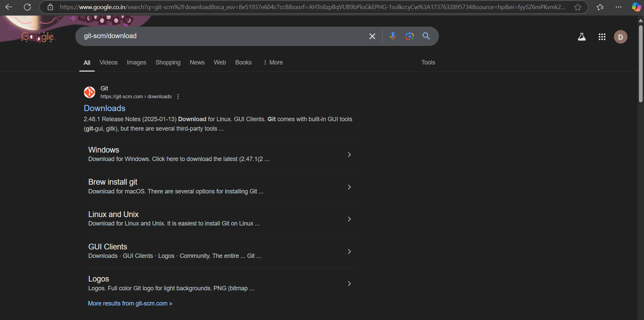
Task: Open result options three-dot menu
Action: (x=178, y=97)
